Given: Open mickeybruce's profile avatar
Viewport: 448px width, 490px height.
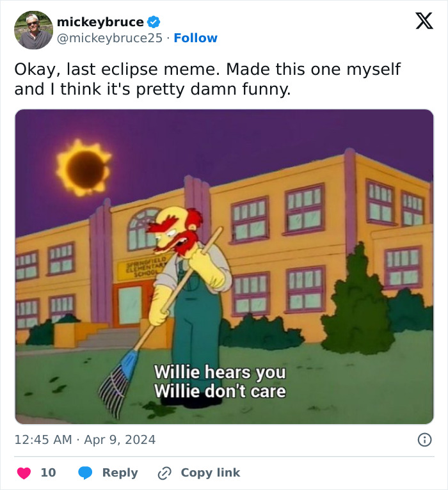Looking at the screenshot, I should tap(33, 29).
